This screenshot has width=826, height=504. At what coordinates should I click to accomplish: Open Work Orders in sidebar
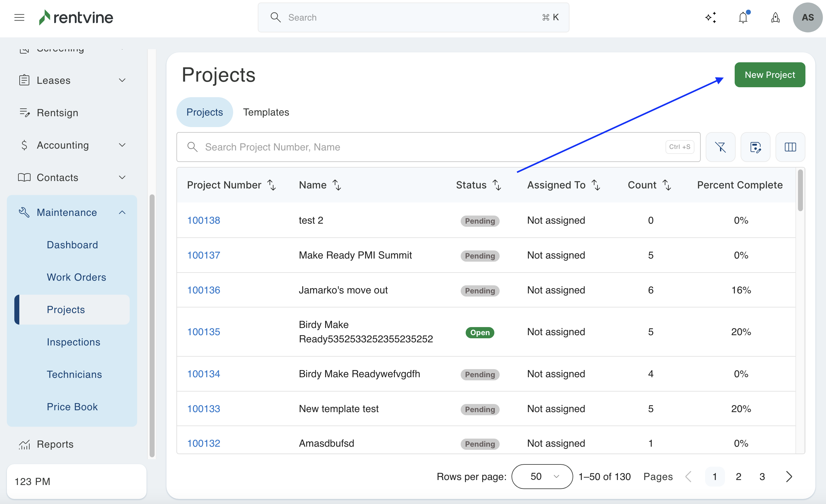tap(76, 277)
